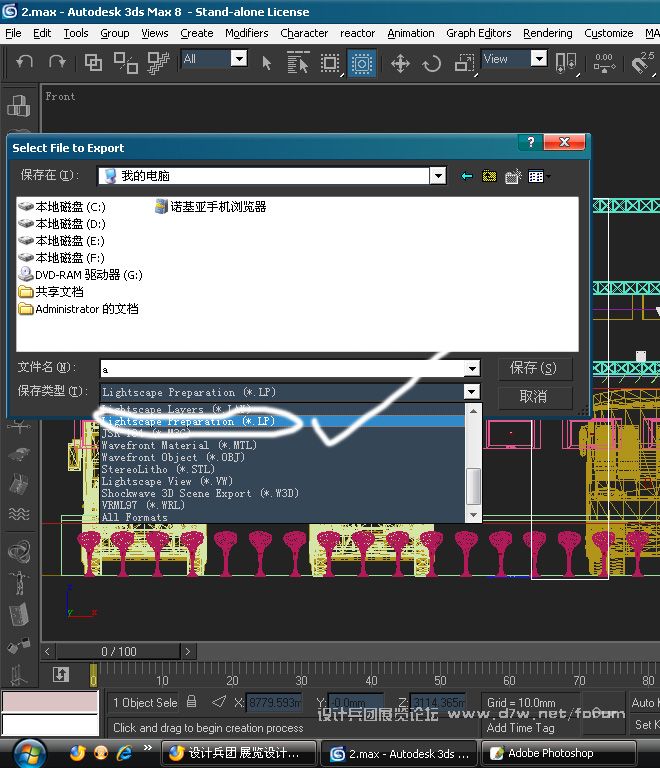The image size is (660, 768).
Task: Launch Internet Explorer from quick launch
Action: 124,752
